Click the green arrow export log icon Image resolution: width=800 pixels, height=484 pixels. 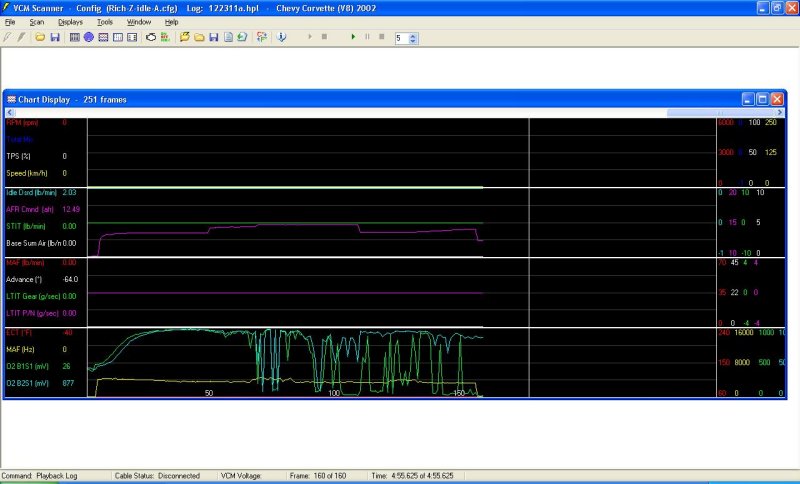(x=242, y=37)
